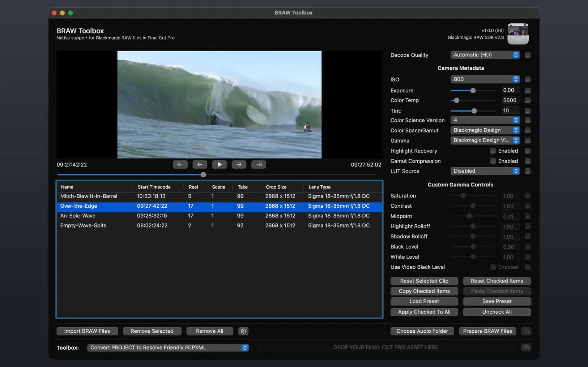Jump to the last frame of clip
This screenshot has width=588, height=367.
[259, 164]
